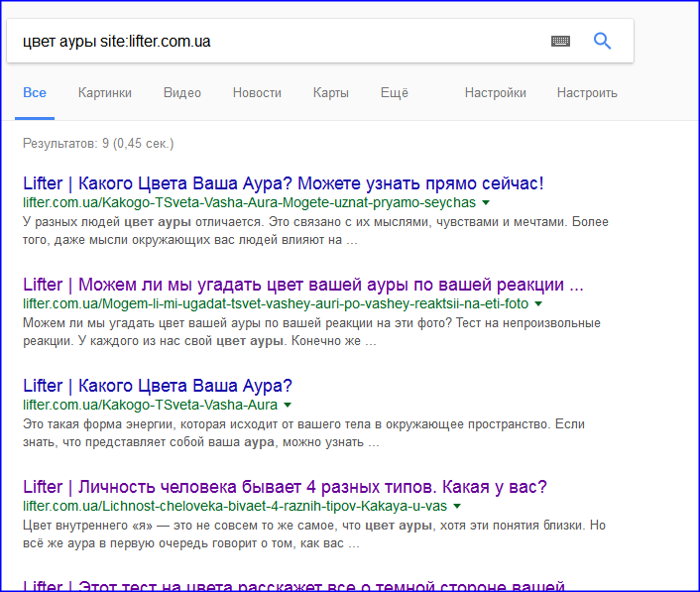Viewport: 700px width, 592px height.
Task: Expand arrow next to 'Kakogo-TSveta-Vasha-Aura' URL
Action: click(x=287, y=405)
